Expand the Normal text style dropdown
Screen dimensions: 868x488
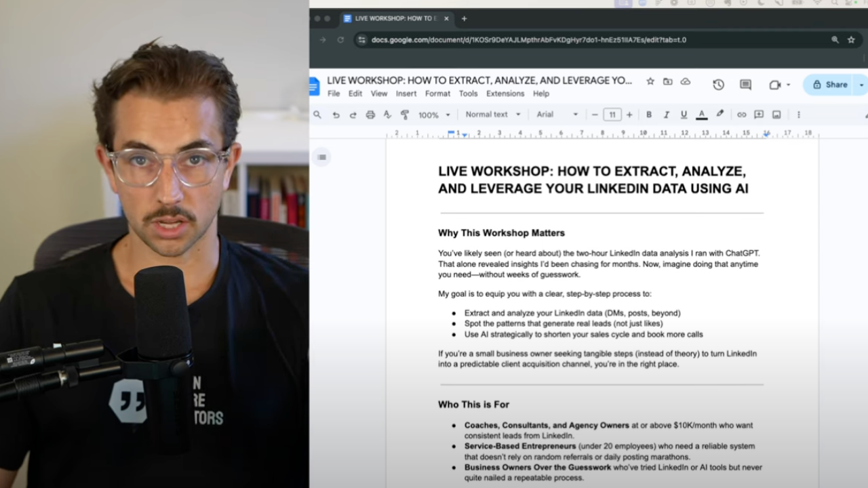point(493,115)
